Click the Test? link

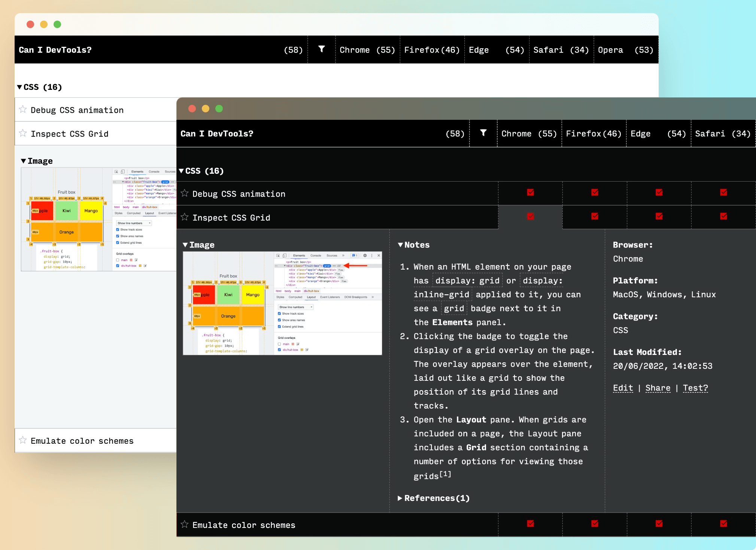click(695, 388)
